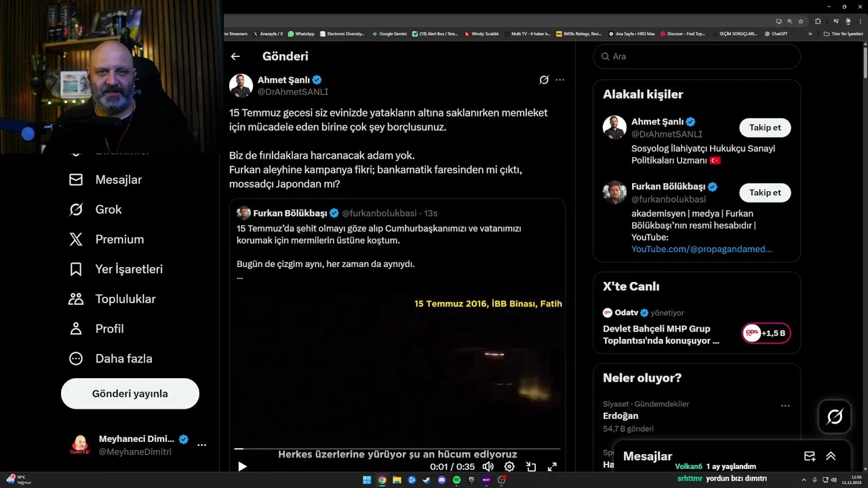Open the three-dot menu of Ahmet Şanlı's post
Image resolution: width=868 pixels, height=488 pixels.
(x=559, y=80)
